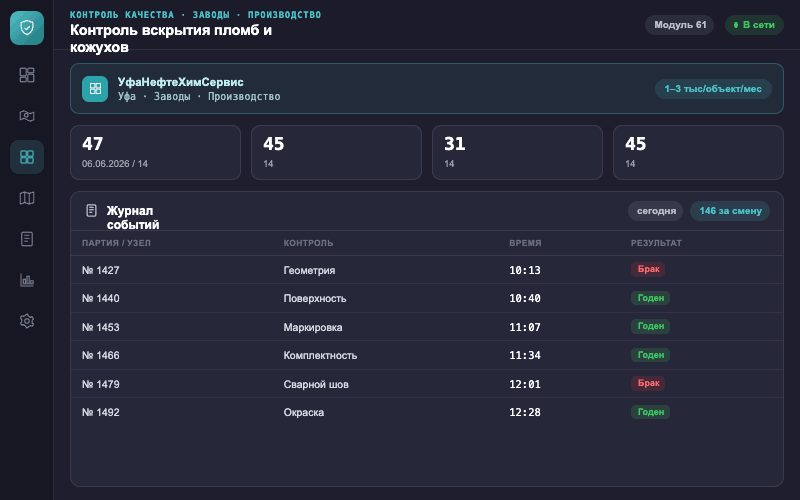Screen dimensions: 800x500
Task: Click the Годен badge for № 1453
Action: 651,326
